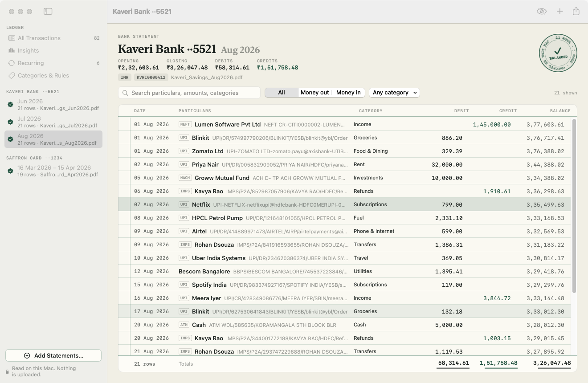Click the Debit column header
This screenshot has height=383, width=588.
click(461, 111)
